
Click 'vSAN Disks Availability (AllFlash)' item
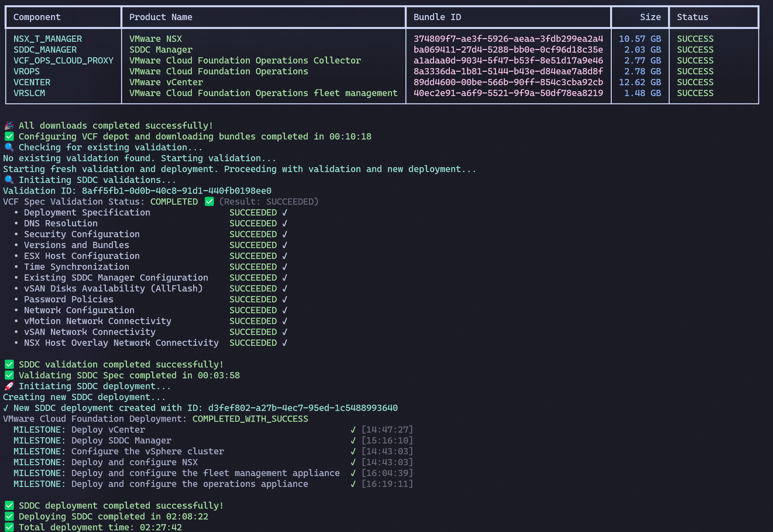[x=113, y=289]
